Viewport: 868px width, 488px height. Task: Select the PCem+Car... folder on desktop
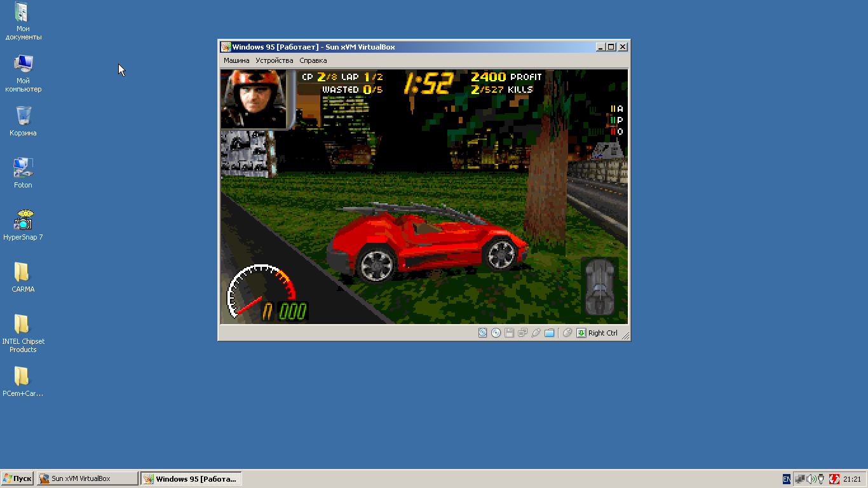[x=23, y=382]
